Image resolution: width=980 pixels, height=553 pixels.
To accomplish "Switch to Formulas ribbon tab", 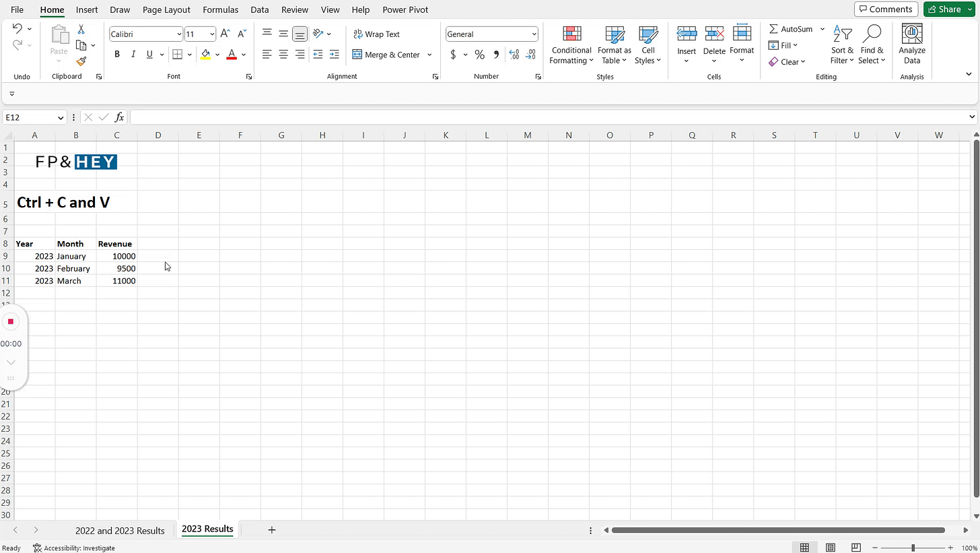I will click(220, 9).
